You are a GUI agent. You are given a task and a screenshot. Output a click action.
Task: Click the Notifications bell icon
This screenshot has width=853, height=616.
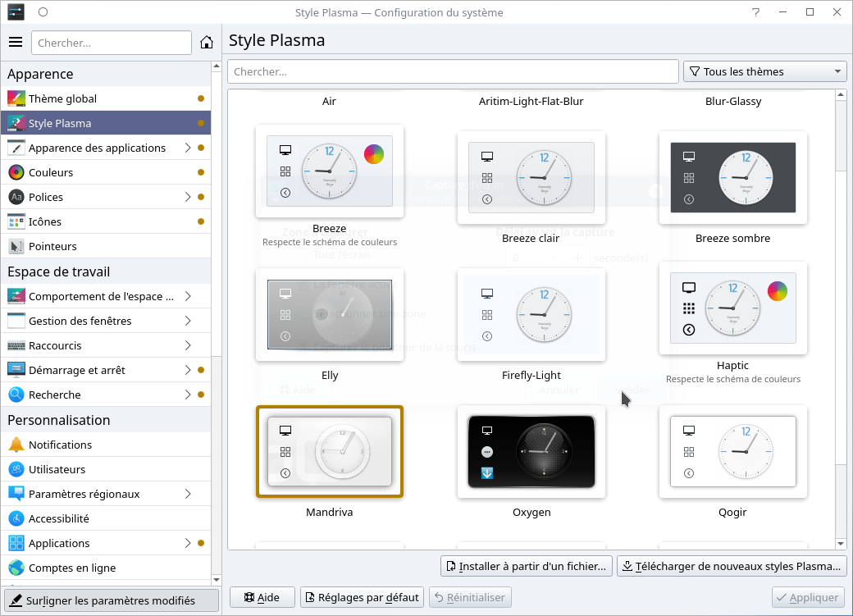click(x=16, y=445)
